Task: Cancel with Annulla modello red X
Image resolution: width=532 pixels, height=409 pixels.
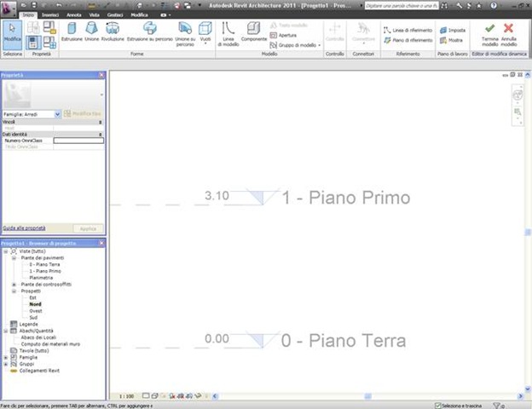Action: pos(509,33)
